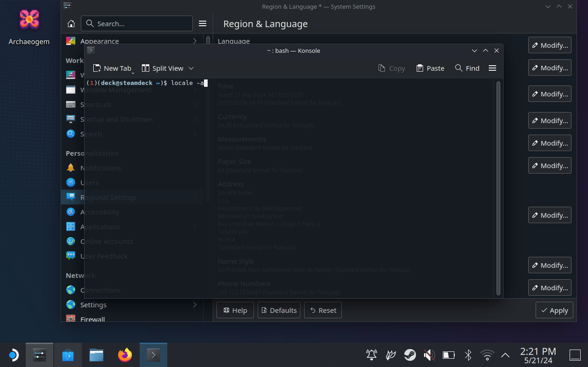Click the Copy button in Konsole

(391, 68)
